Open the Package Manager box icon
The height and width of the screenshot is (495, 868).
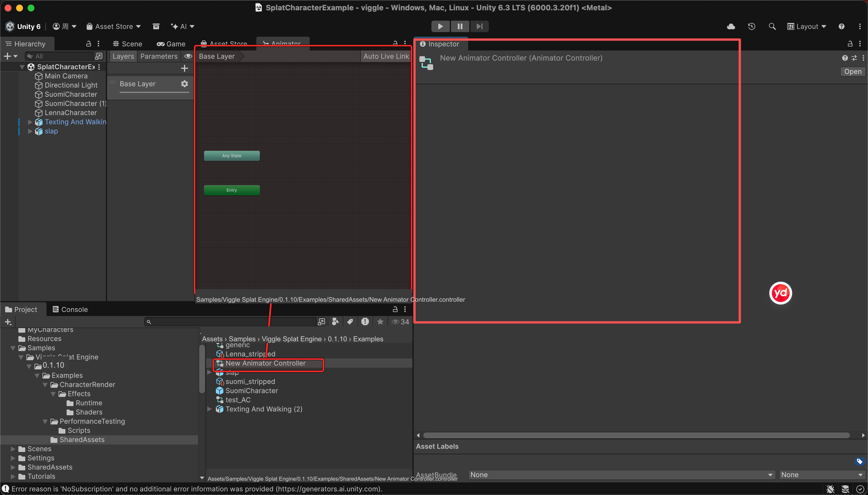156,26
